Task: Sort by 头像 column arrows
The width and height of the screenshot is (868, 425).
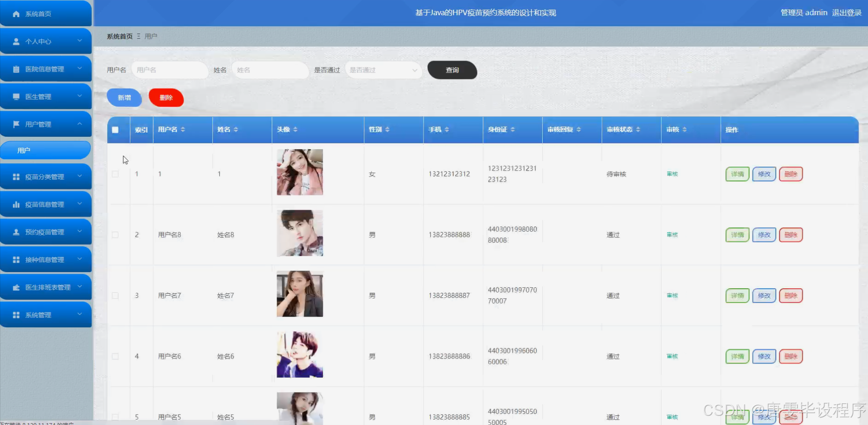Action: 295,129
